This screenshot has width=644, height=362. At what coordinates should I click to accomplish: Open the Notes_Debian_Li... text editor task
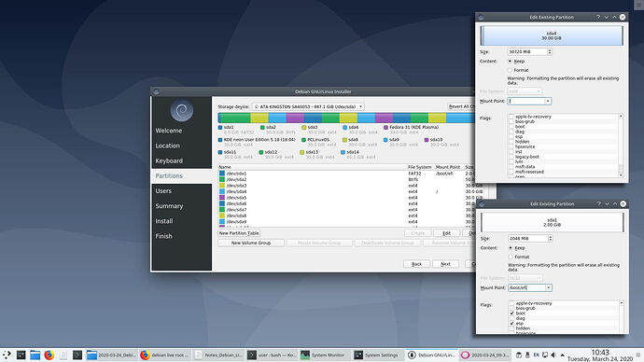(218, 355)
